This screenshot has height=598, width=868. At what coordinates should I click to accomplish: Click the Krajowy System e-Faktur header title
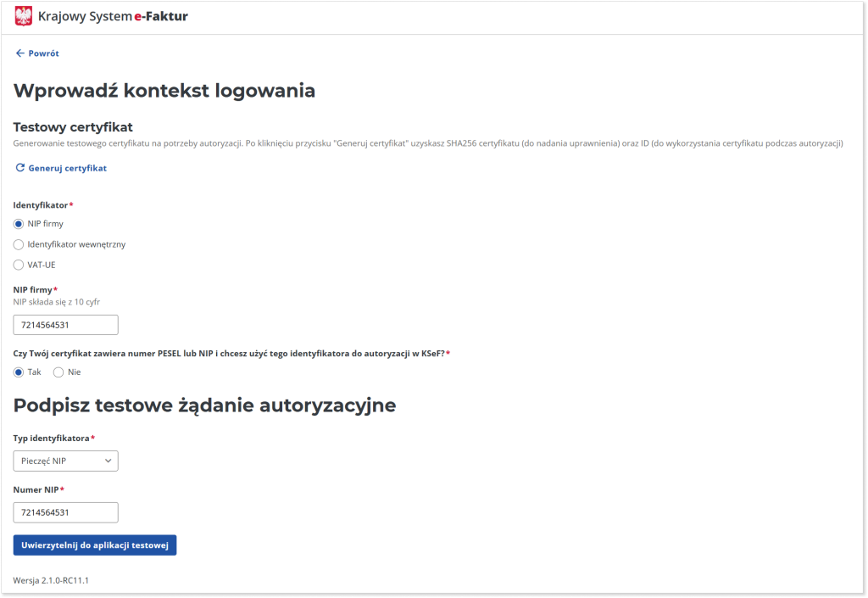(113, 16)
